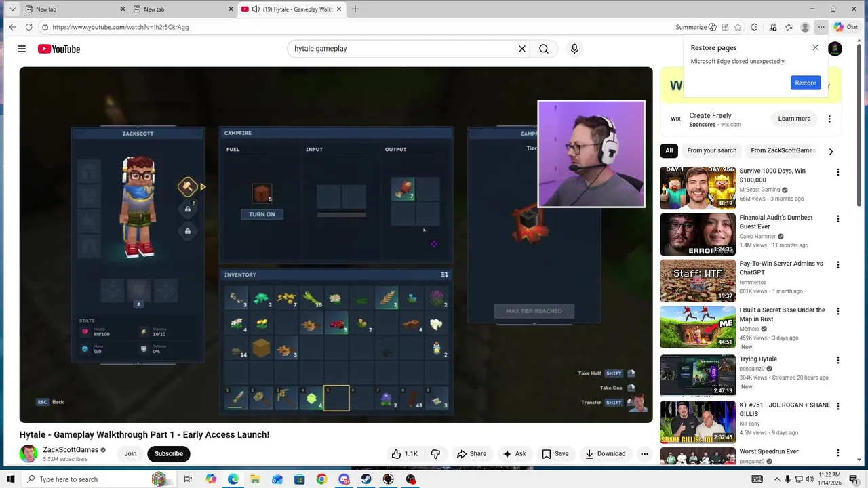Show more filter chips with right arrow
The image size is (868, 488).
click(x=831, y=151)
